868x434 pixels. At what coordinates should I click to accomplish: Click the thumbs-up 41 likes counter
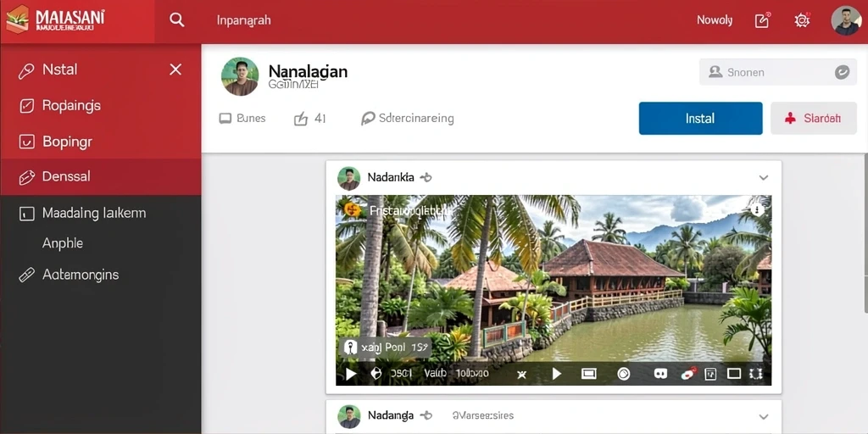tap(309, 118)
